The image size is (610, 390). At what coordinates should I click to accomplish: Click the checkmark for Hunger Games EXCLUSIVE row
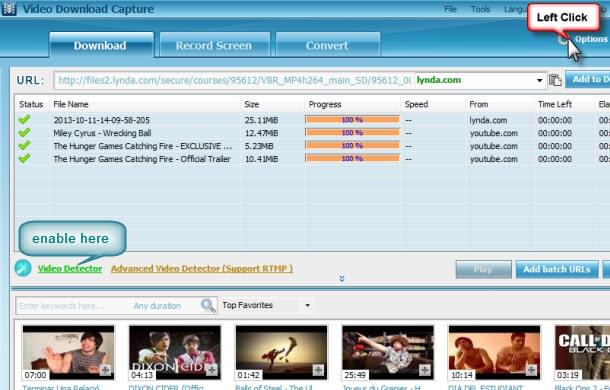(24, 146)
